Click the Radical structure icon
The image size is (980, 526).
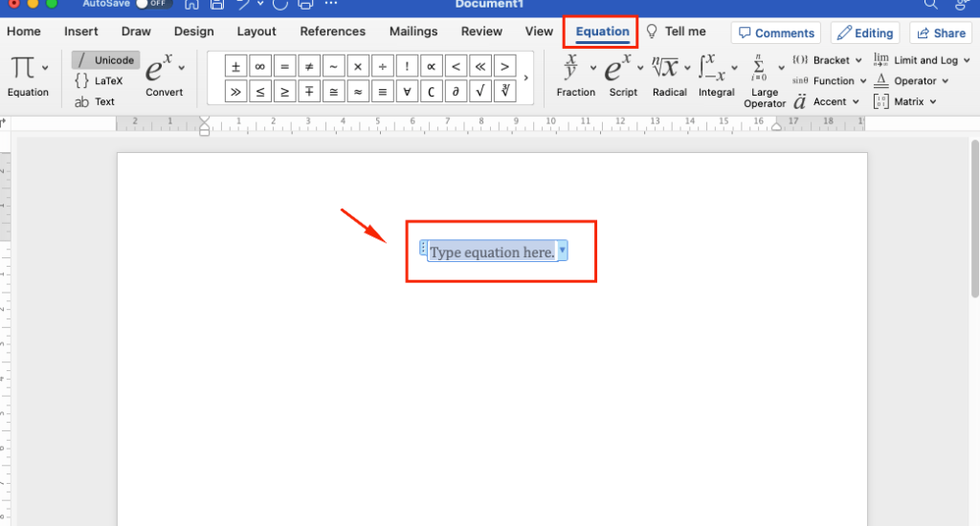click(665, 67)
